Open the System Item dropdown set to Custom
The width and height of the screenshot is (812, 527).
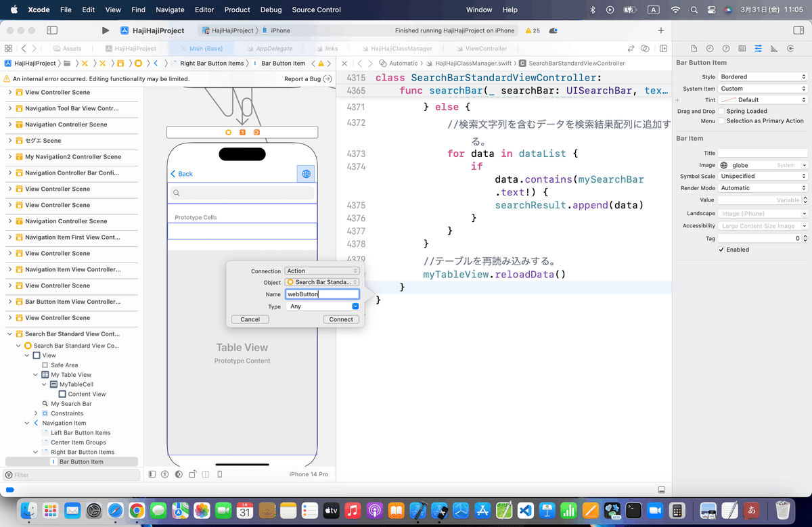pos(763,89)
